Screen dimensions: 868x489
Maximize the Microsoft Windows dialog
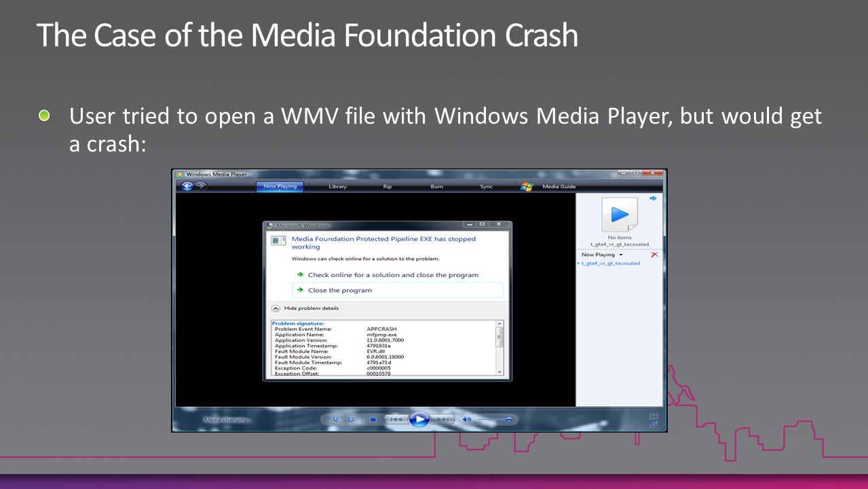coord(483,224)
